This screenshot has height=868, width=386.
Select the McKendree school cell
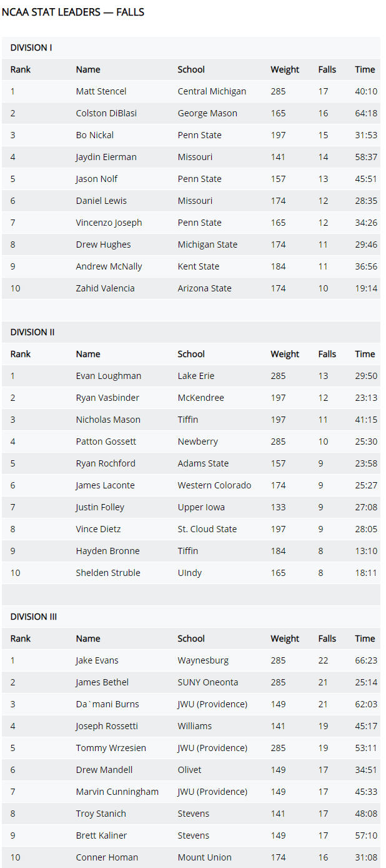(200, 398)
